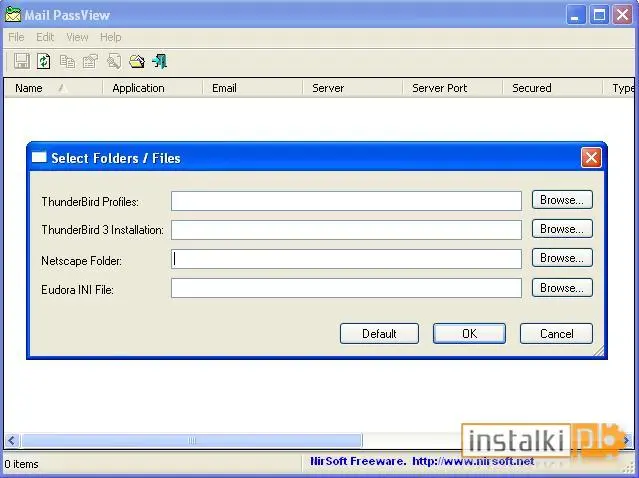This screenshot has height=478, width=639.
Task: Click inside the ThunderBird Profiles field
Action: pos(346,201)
